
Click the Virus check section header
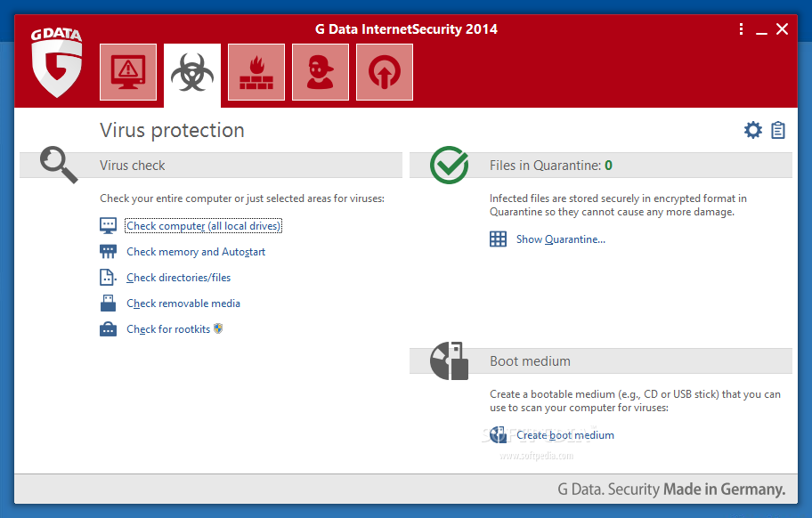click(x=211, y=166)
